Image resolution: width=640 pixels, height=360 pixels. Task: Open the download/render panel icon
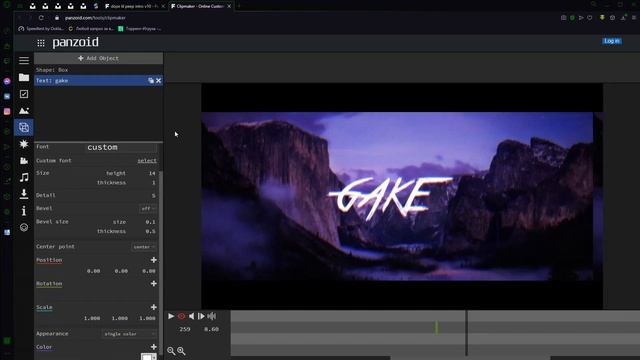(x=24, y=194)
